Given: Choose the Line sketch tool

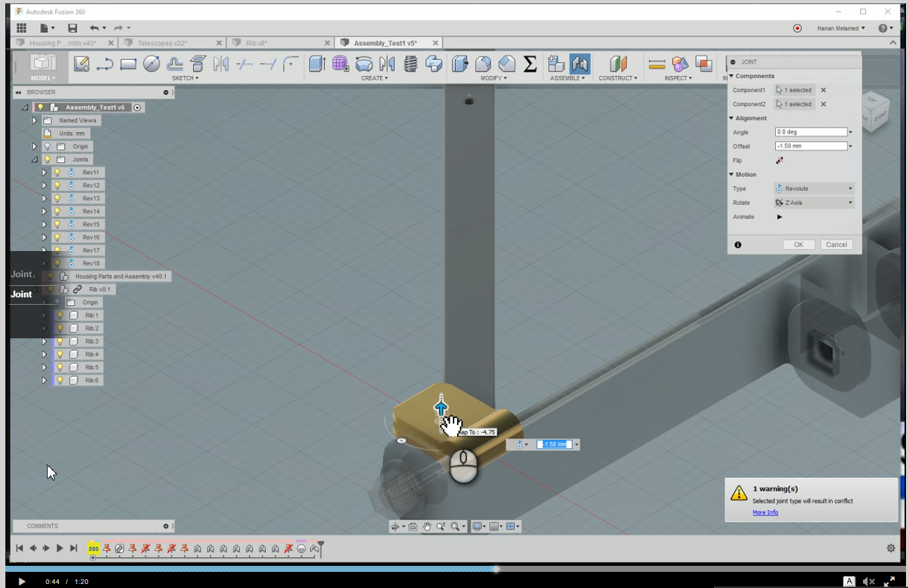Looking at the screenshot, I should coord(105,64).
